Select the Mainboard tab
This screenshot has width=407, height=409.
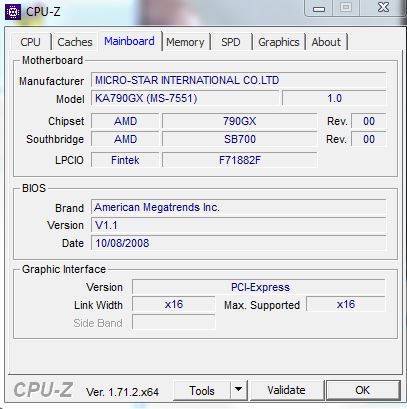129,41
